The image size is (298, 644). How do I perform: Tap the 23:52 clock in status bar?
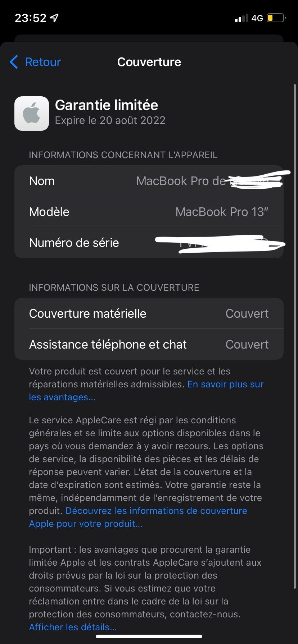coord(31,18)
